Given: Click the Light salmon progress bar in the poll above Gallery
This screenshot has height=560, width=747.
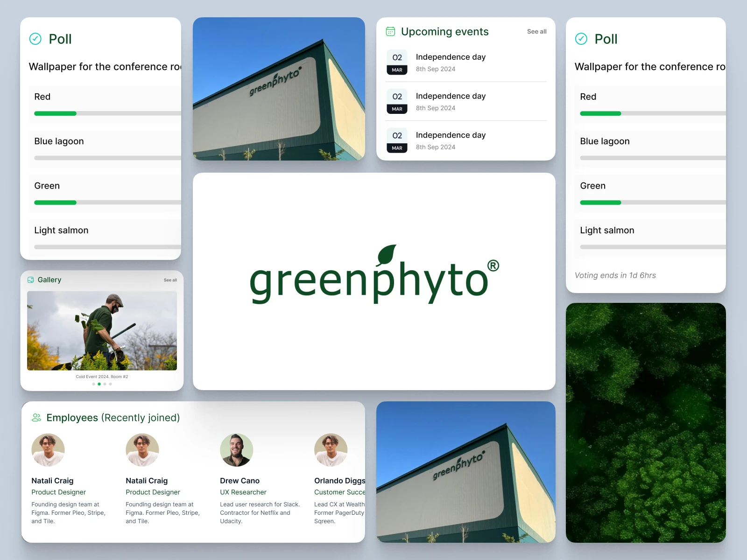Looking at the screenshot, I should pos(107,247).
